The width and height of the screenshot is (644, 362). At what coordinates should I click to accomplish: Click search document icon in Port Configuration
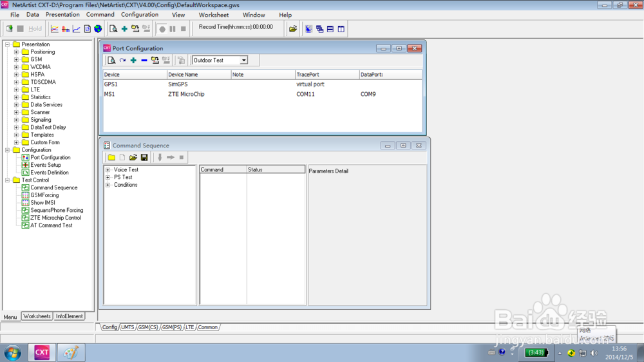click(x=111, y=61)
